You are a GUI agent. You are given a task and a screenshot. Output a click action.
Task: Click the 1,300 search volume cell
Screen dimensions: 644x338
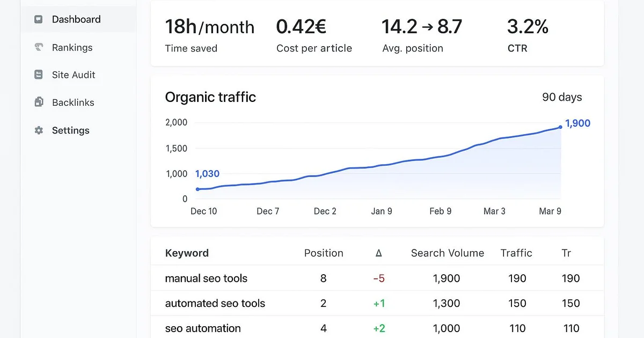click(447, 303)
